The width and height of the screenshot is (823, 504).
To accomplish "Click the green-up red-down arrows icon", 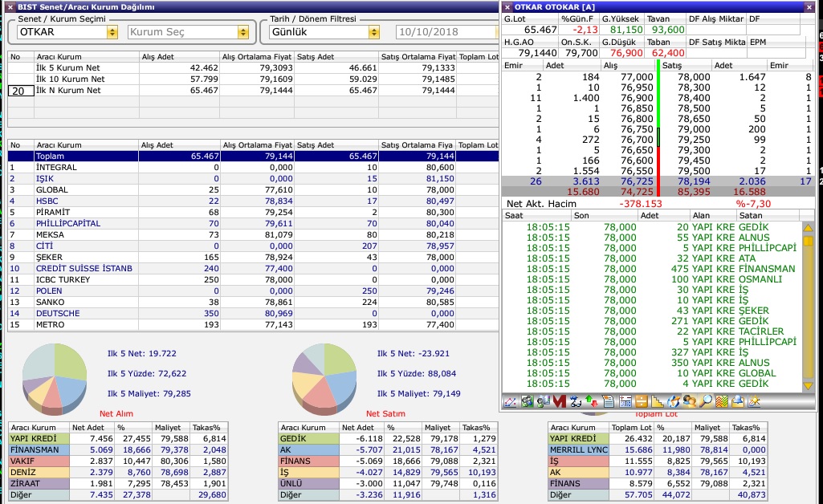I will [x=592, y=402].
